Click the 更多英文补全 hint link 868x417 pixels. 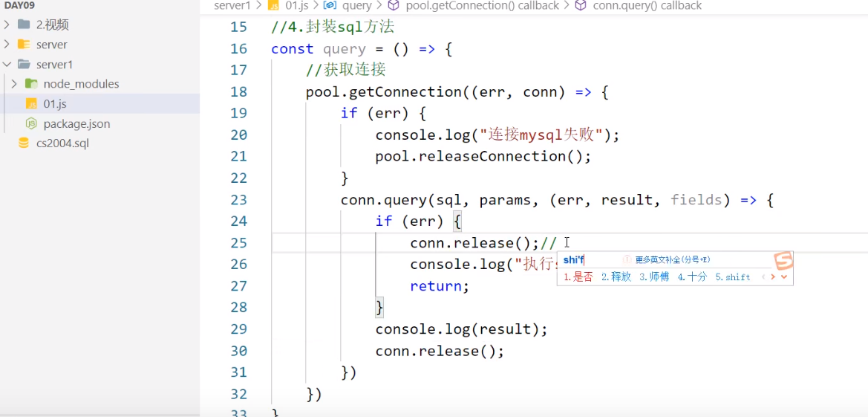pos(673,259)
